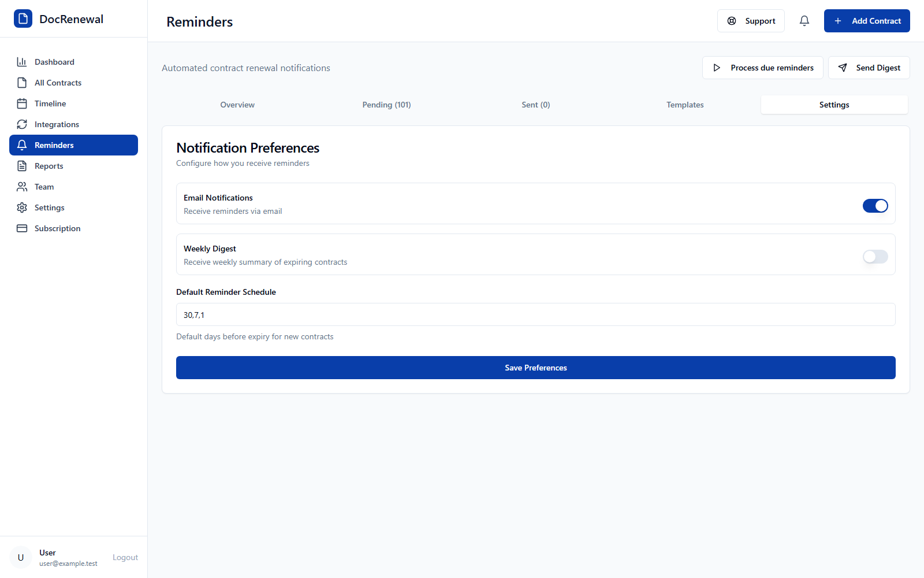Open Integrations page
Viewport: 924px width, 578px height.
click(73, 124)
